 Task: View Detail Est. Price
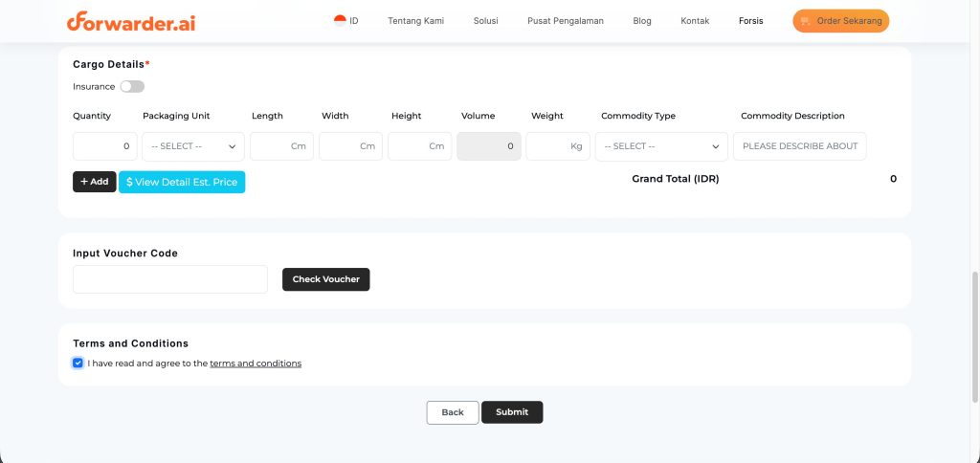182,182
